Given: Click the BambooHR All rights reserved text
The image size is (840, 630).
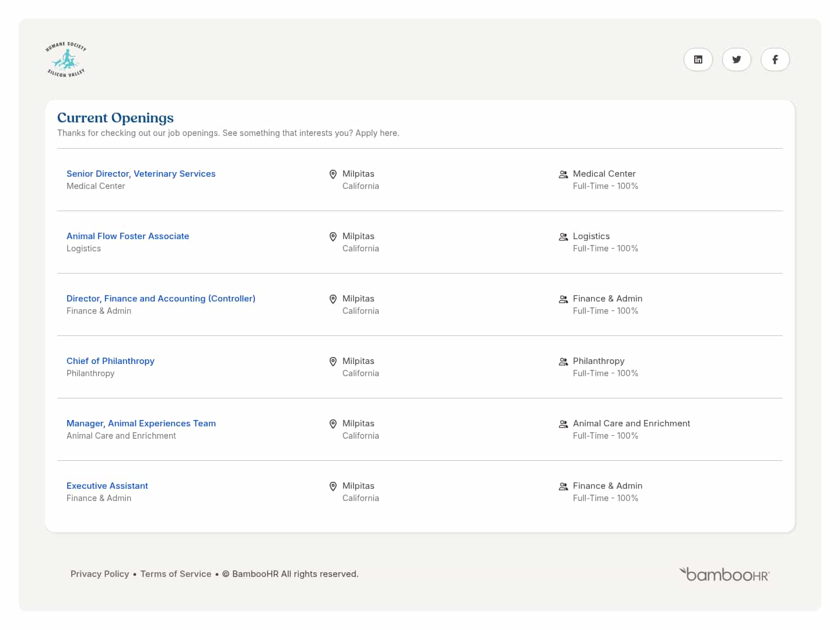Looking at the screenshot, I should [x=290, y=574].
